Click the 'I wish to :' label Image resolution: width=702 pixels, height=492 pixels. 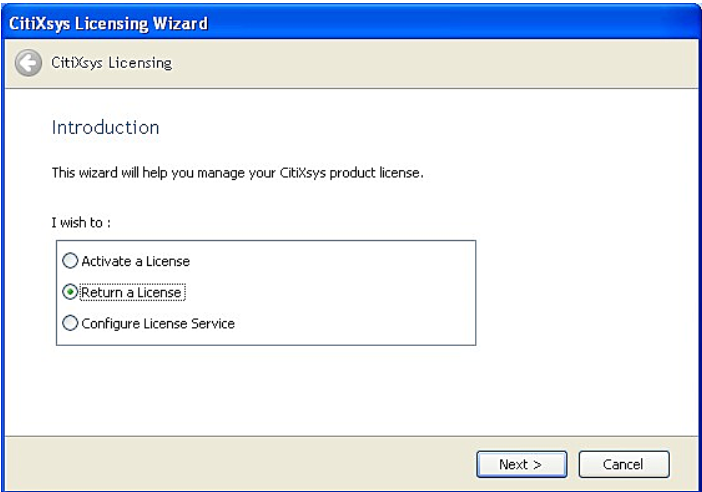tap(81, 222)
